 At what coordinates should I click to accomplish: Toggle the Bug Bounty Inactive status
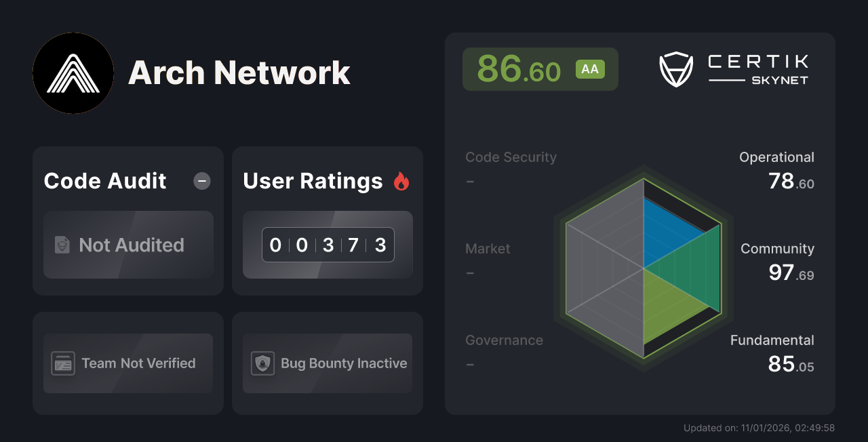coord(327,363)
